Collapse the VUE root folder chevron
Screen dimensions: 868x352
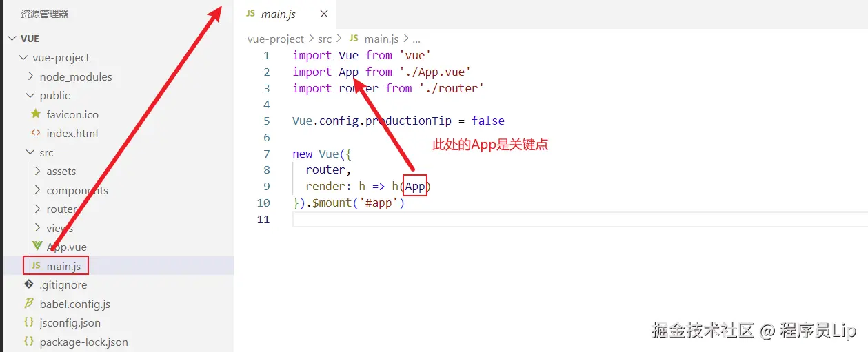point(11,39)
